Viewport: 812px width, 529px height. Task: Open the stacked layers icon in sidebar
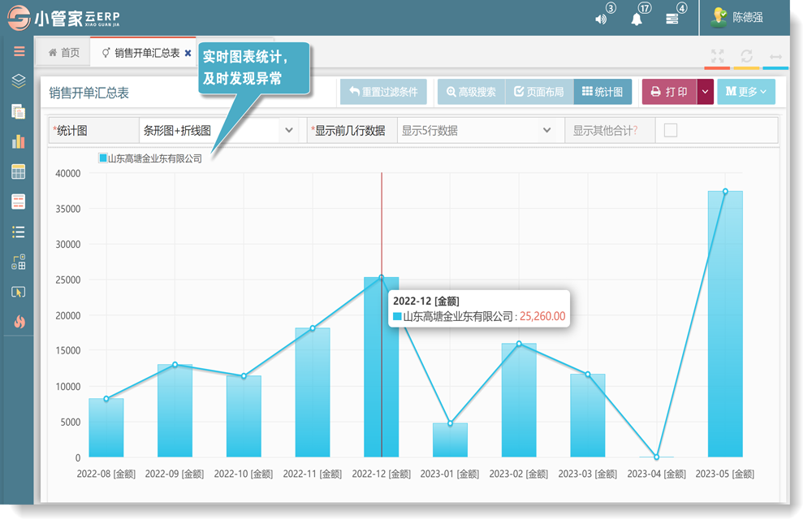click(x=19, y=81)
